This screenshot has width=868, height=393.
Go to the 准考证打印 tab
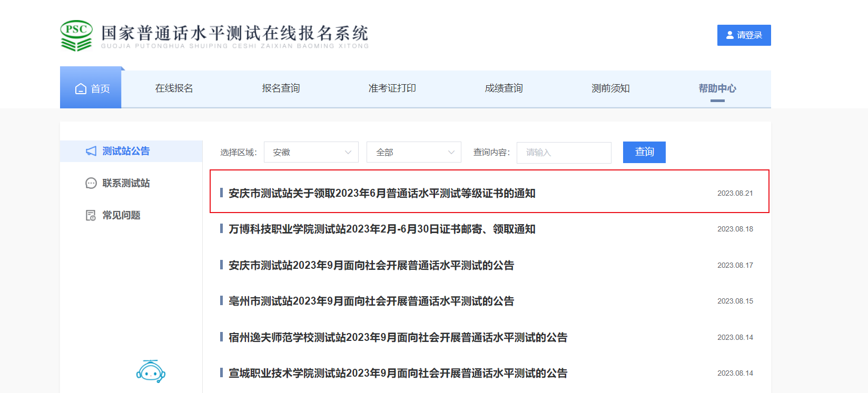coord(392,88)
